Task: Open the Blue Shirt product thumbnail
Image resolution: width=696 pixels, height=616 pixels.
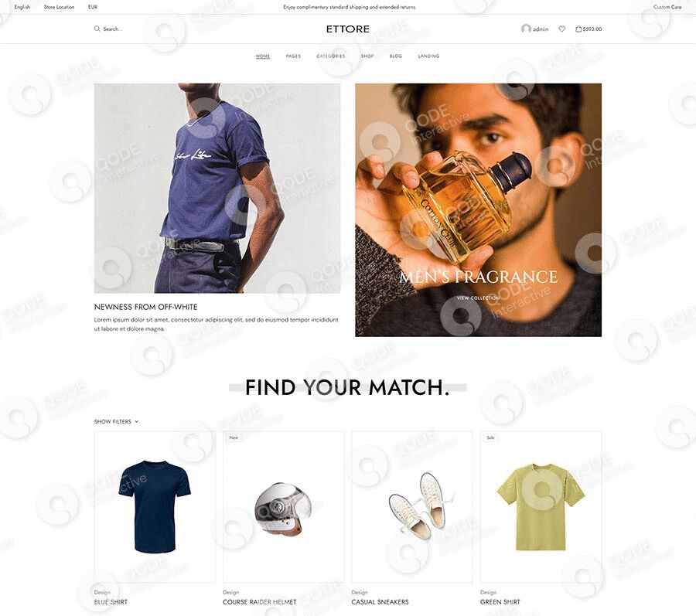Action: point(155,507)
